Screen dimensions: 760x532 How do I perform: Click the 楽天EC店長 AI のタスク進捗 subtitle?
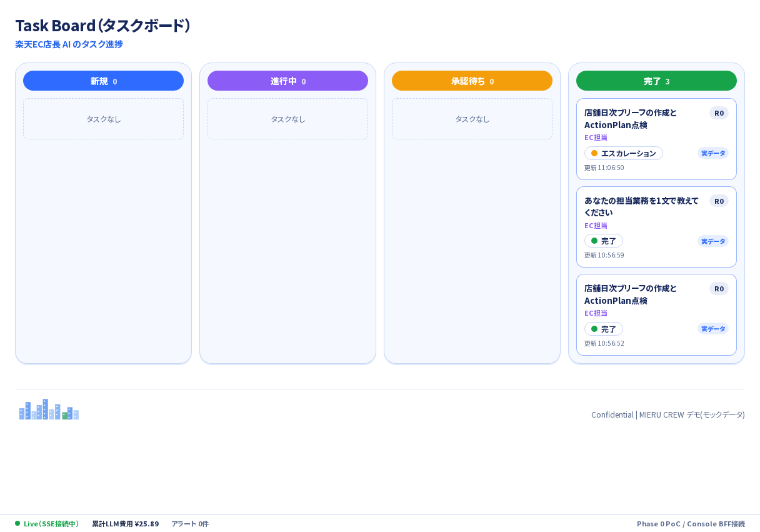pos(69,44)
